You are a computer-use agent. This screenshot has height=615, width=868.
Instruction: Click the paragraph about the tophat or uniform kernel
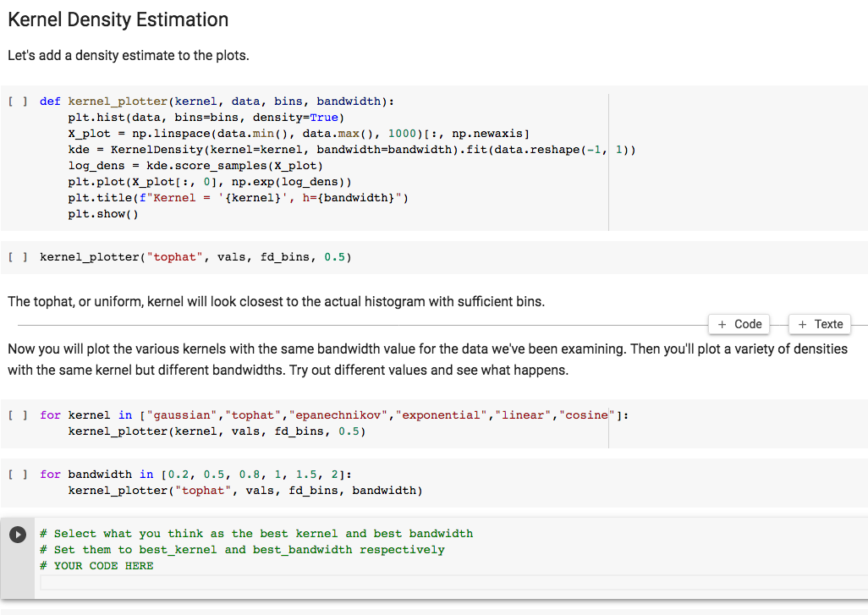(277, 302)
